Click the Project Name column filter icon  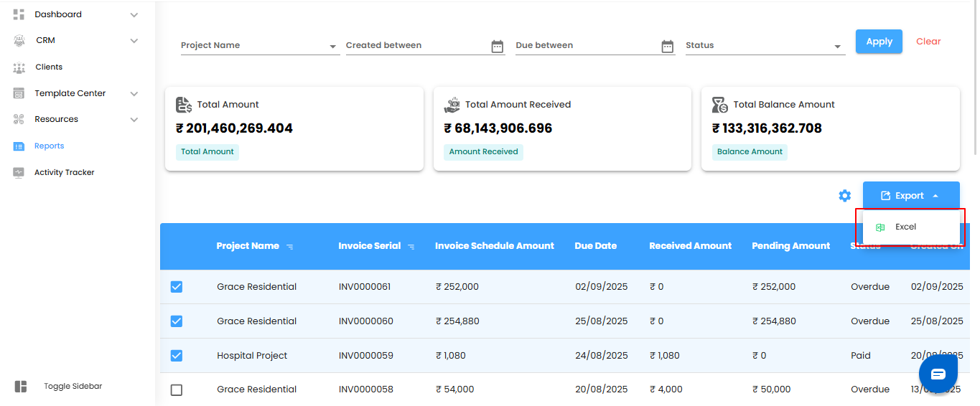pyautogui.click(x=290, y=247)
